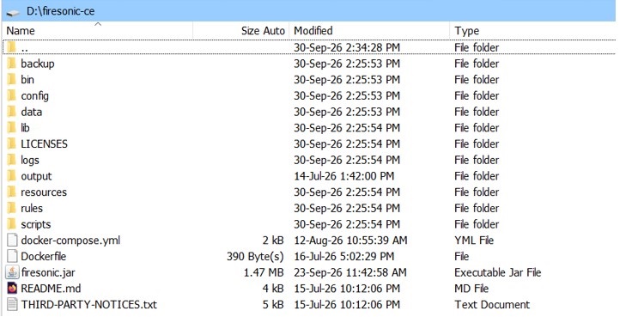Click the MD File type

pyautogui.click(x=471, y=288)
